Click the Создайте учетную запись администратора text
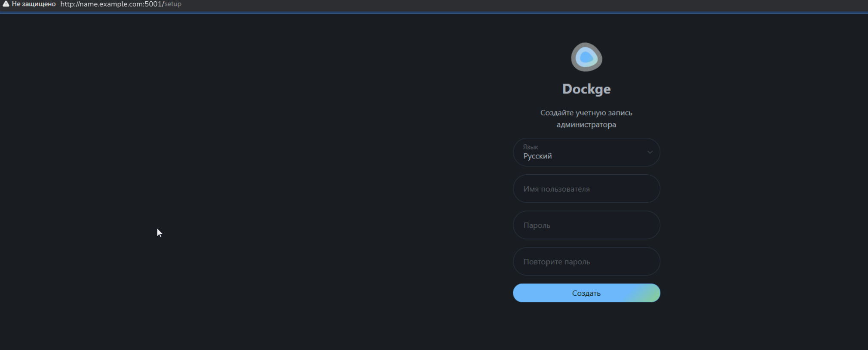 (x=586, y=118)
